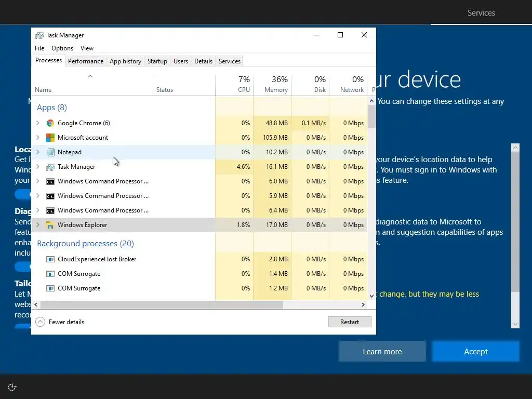Open the File menu
The width and height of the screenshot is (532, 399).
pos(39,48)
